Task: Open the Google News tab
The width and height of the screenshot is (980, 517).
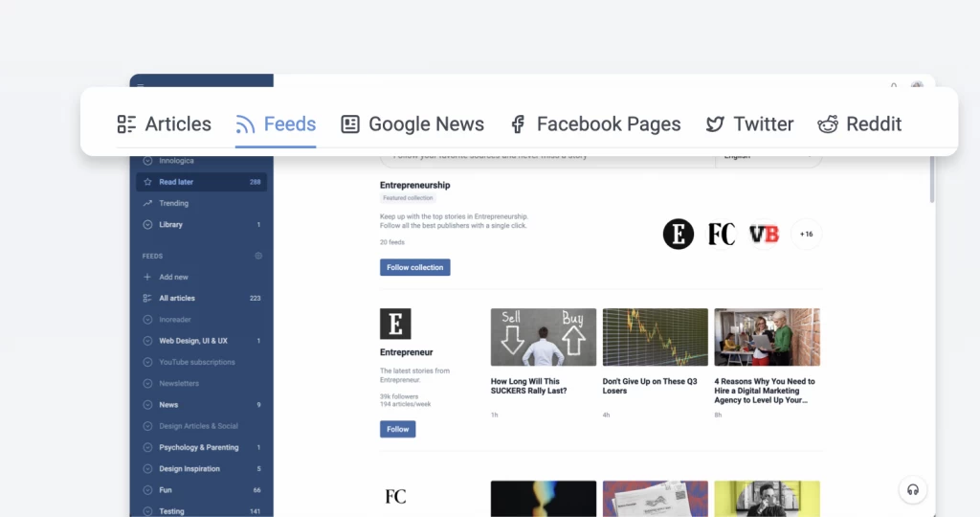Action: click(x=412, y=124)
